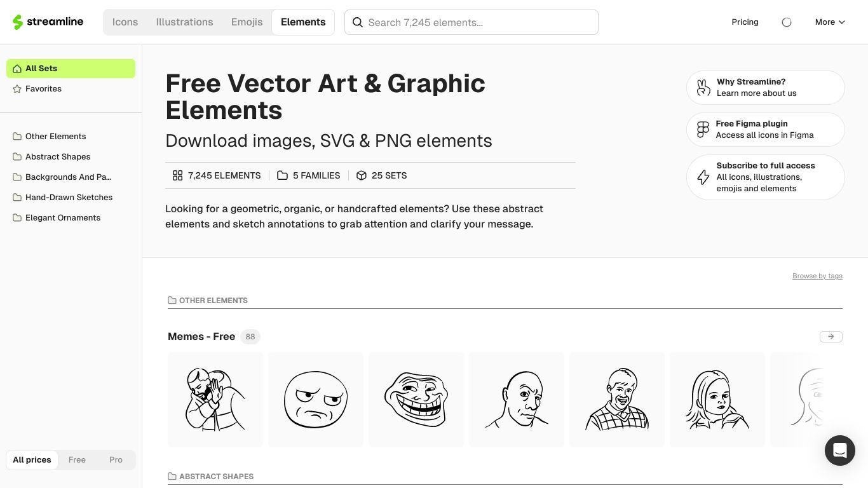Open the chat support bubble

839,450
